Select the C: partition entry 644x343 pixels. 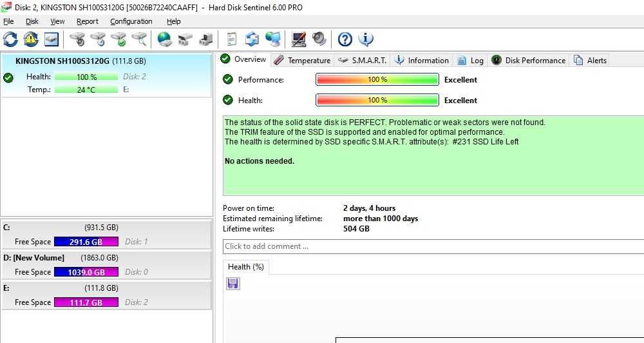tap(106, 235)
